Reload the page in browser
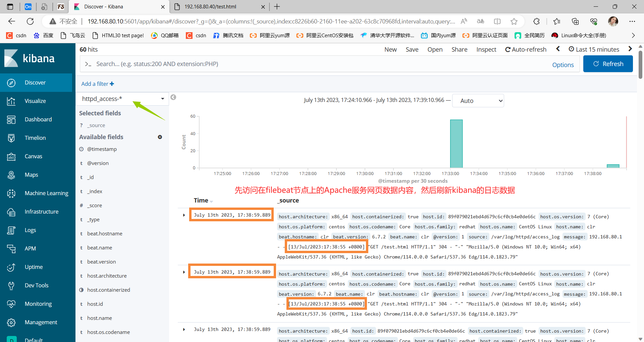This screenshot has width=644, height=342. point(30,21)
